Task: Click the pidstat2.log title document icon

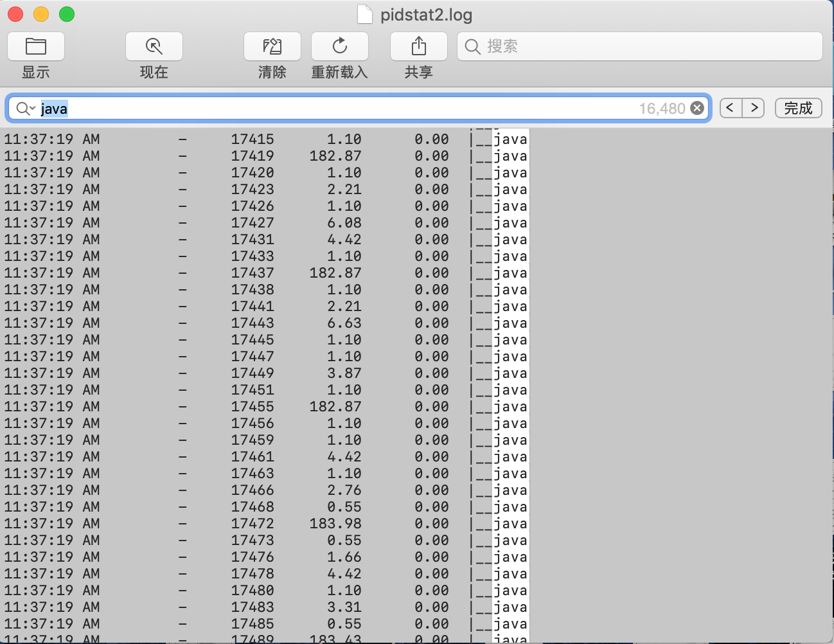Action: (365, 14)
